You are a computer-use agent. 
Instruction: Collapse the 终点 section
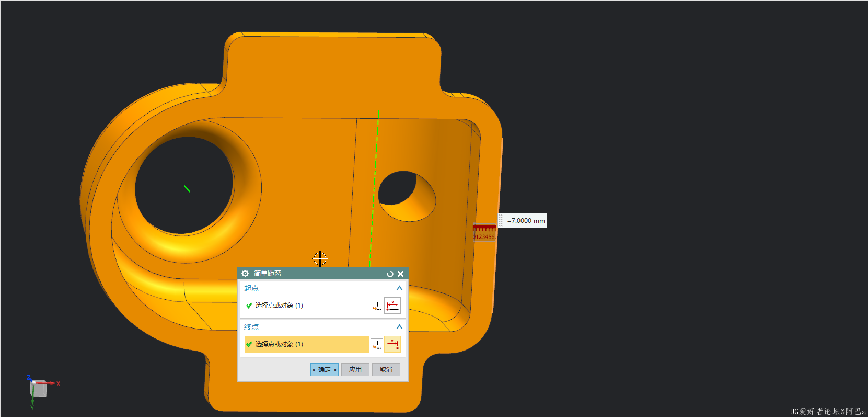coord(399,327)
